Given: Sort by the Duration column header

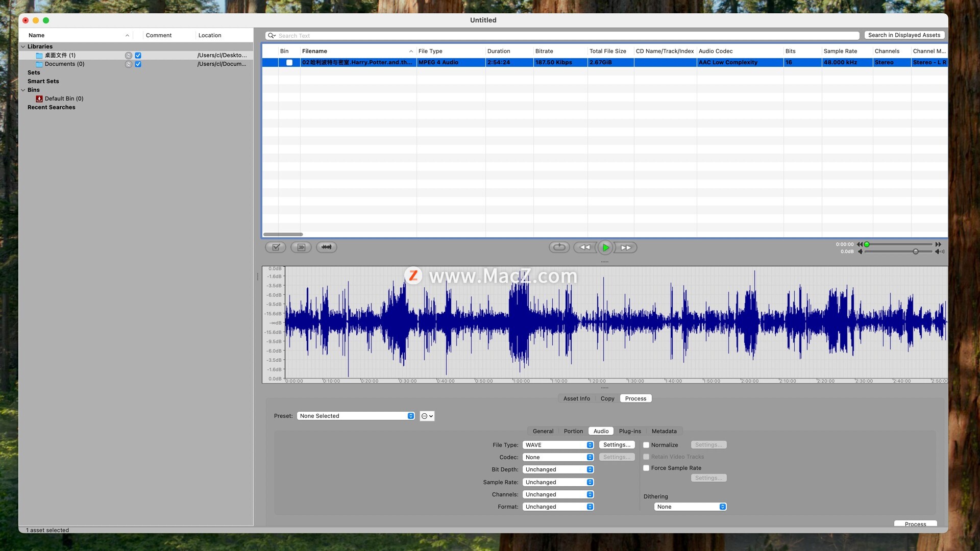Looking at the screenshot, I should pos(509,52).
